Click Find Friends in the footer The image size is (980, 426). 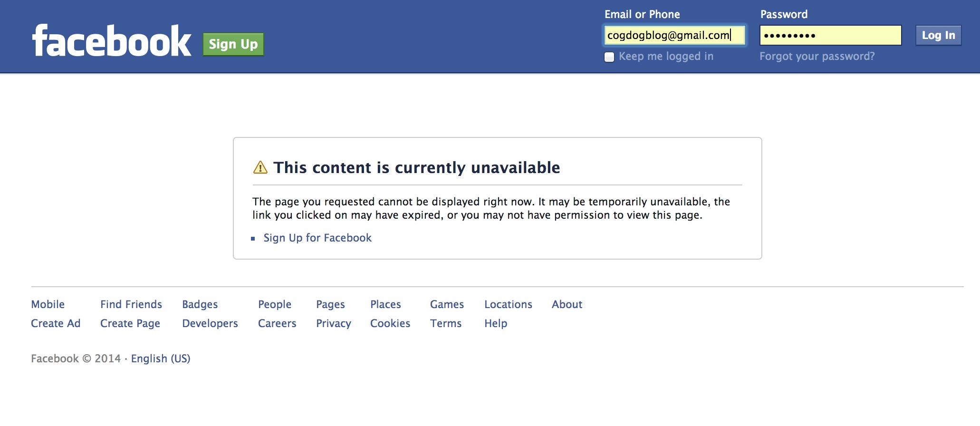131,304
